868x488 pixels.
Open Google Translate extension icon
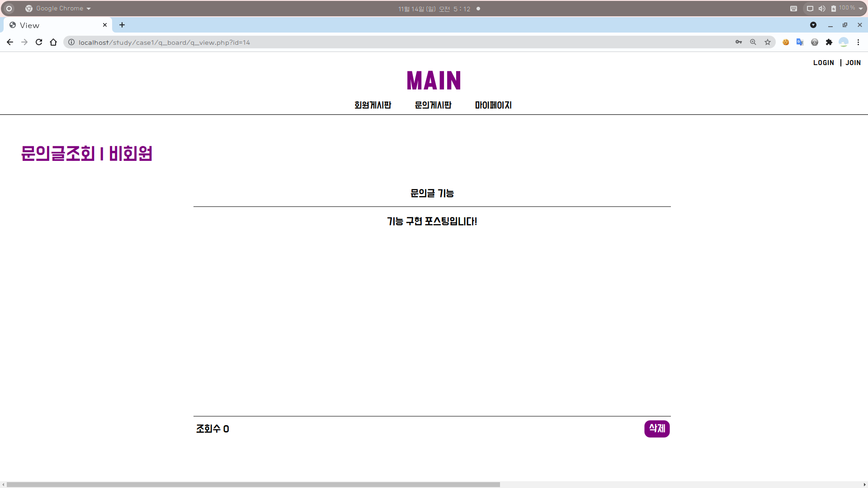pos(800,42)
